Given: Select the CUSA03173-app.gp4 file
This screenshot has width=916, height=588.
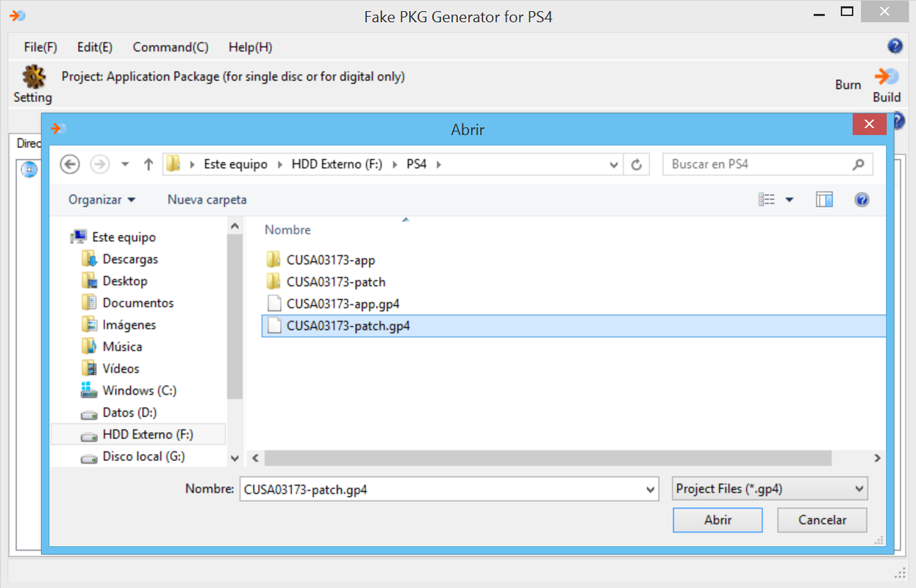Looking at the screenshot, I should pos(343,304).
